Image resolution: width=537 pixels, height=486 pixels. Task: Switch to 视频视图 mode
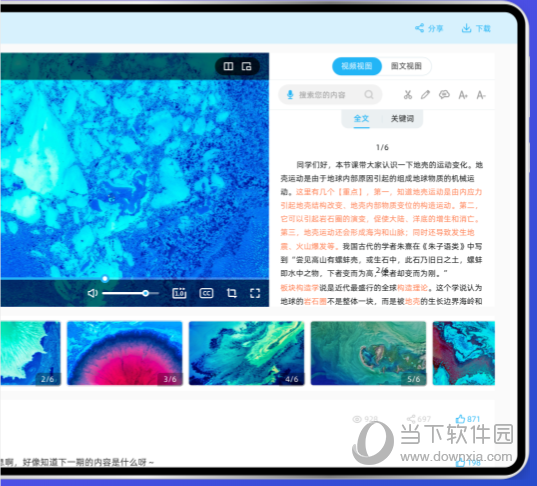[x=357, y=66]
